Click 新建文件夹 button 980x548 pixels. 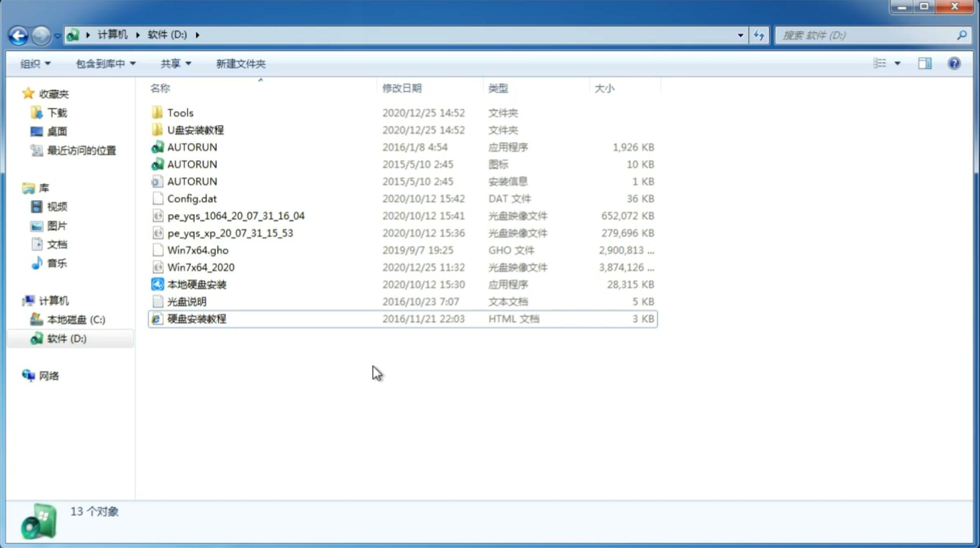[240, 63]
